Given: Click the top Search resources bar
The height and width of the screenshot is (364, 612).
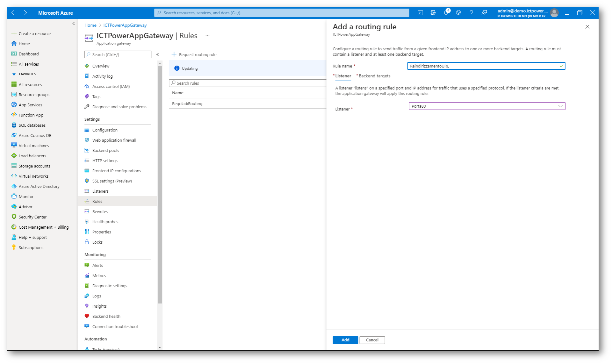Looking at the screenshot, I should (282, 13).
